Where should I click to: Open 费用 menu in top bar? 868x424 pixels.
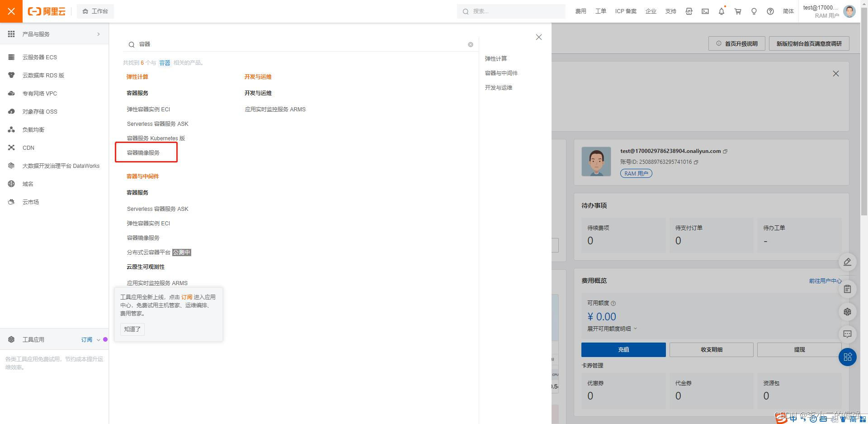[580, 11]
